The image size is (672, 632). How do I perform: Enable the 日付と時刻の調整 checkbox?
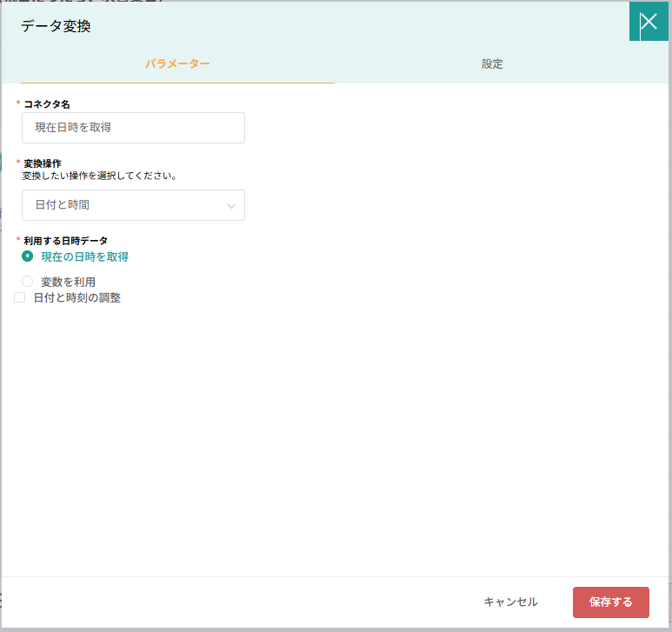[x=20, y=297]
